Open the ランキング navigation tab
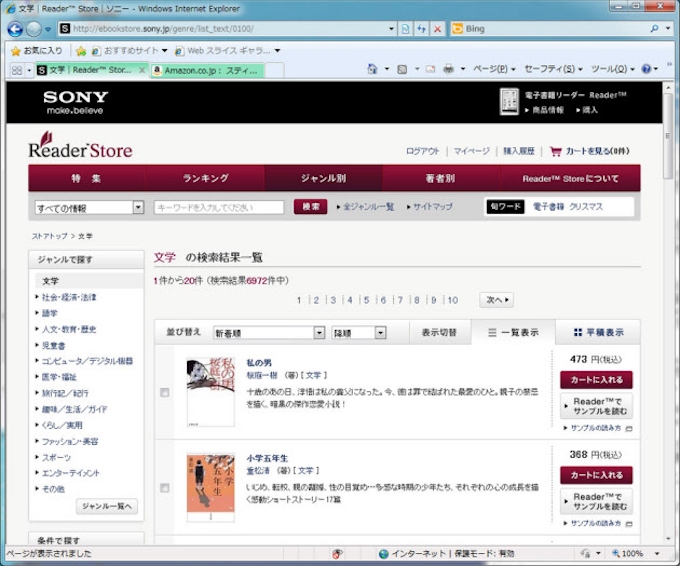680x566 pixels. tap(205, 178)
